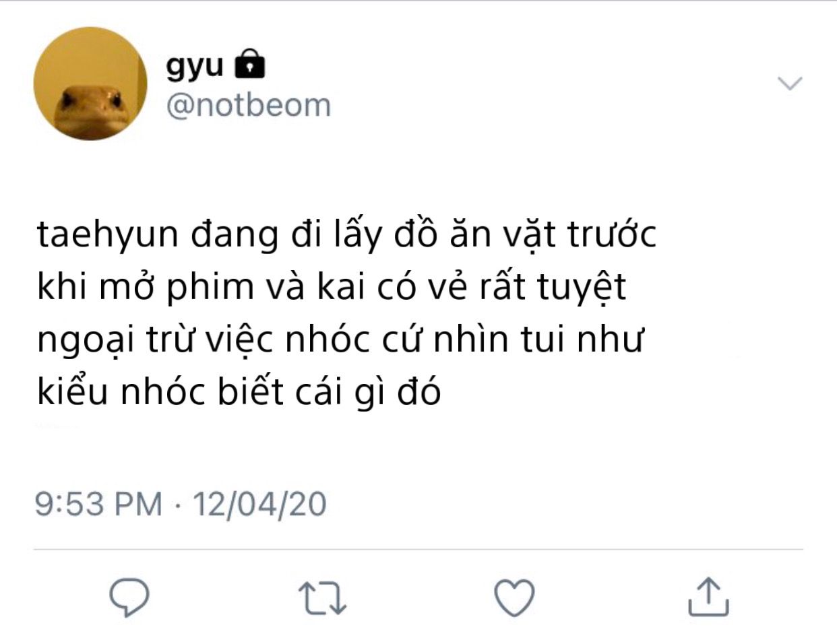Click the date 12/04/20
This screenshot has height=644, width=837.
[260, 504]
